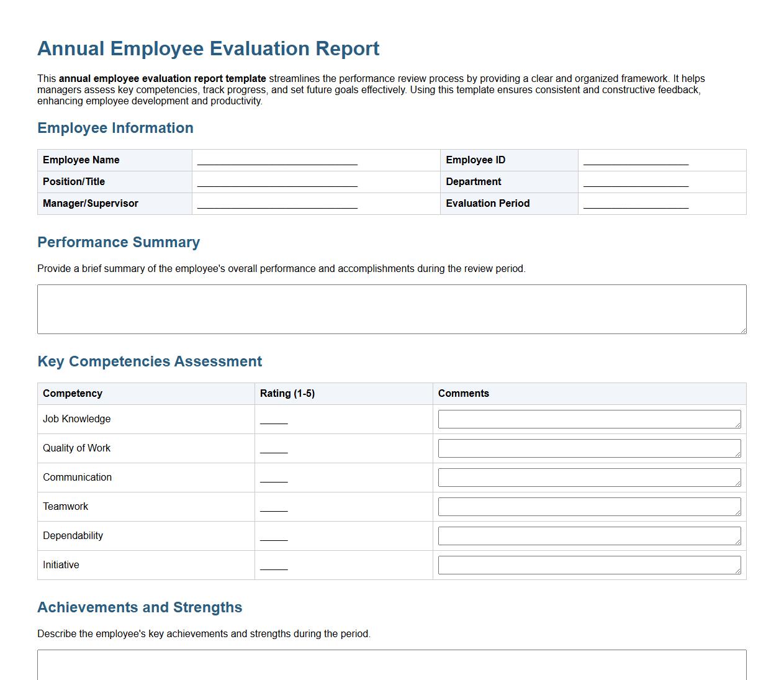Click the Key Competencies Assessment heading
Image resolution: width=784 pixels, height=680 pixels.
[150, 361]
